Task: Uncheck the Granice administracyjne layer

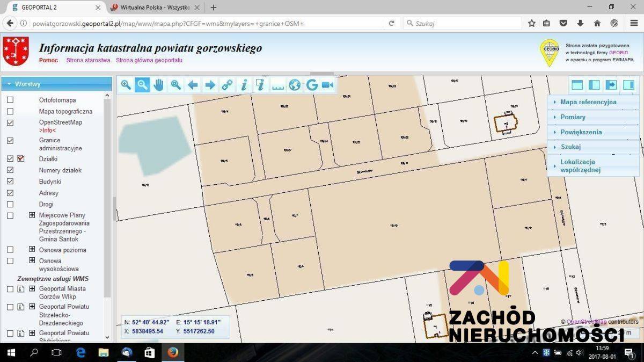Action: (x=10, y=140)
